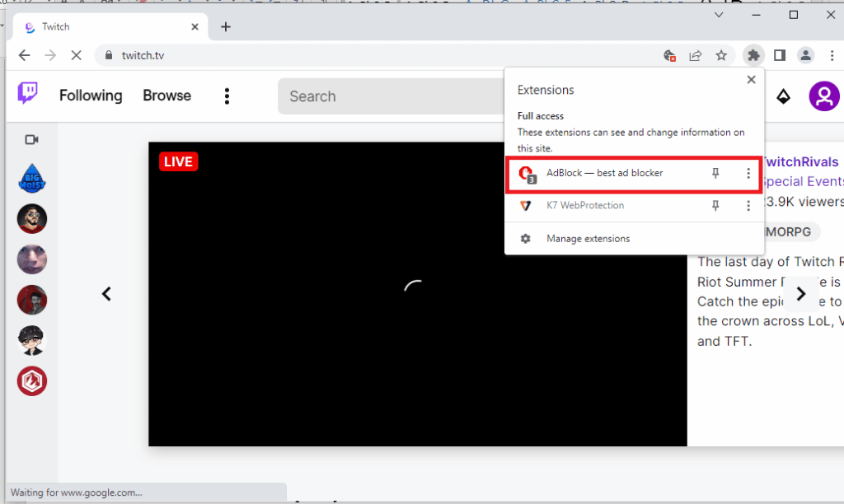Image resolution: width=844 pixels, height=504 pixels.
Task: Open the dark red figure channel avatar
Action: click(x=32, y=300)
